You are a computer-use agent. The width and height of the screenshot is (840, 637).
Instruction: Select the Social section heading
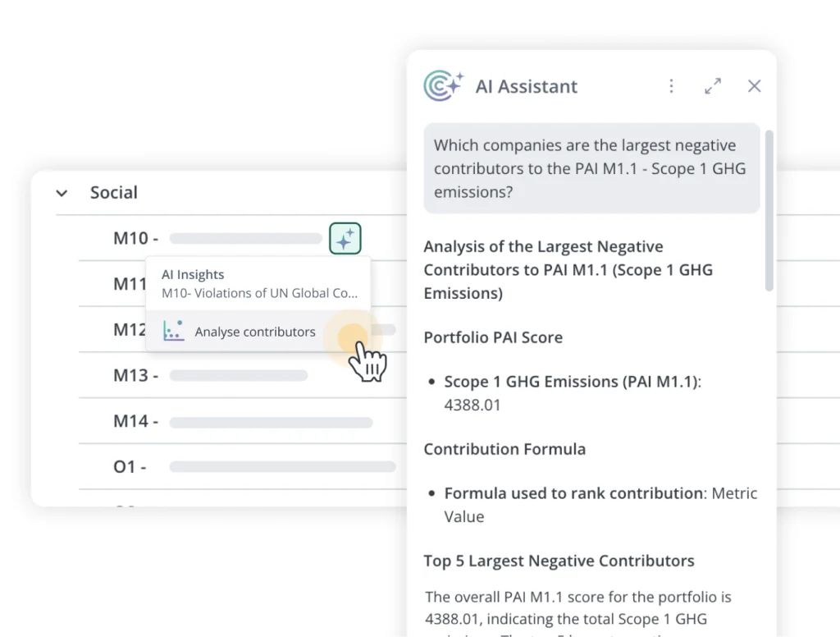click(114, 193)
